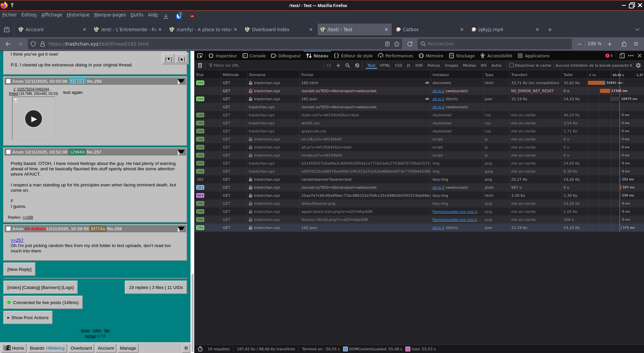
Task: Expand Show Post Actions section
Action: coord(28,317)
